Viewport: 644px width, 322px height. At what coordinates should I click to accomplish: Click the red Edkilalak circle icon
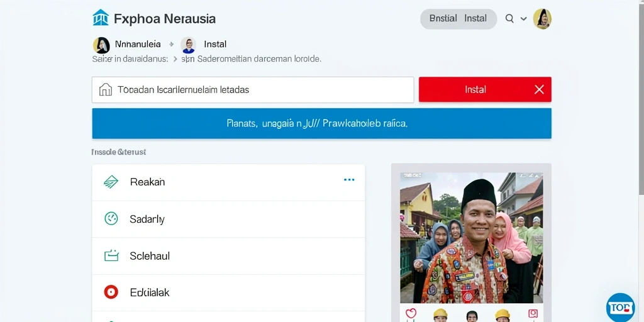111,292
